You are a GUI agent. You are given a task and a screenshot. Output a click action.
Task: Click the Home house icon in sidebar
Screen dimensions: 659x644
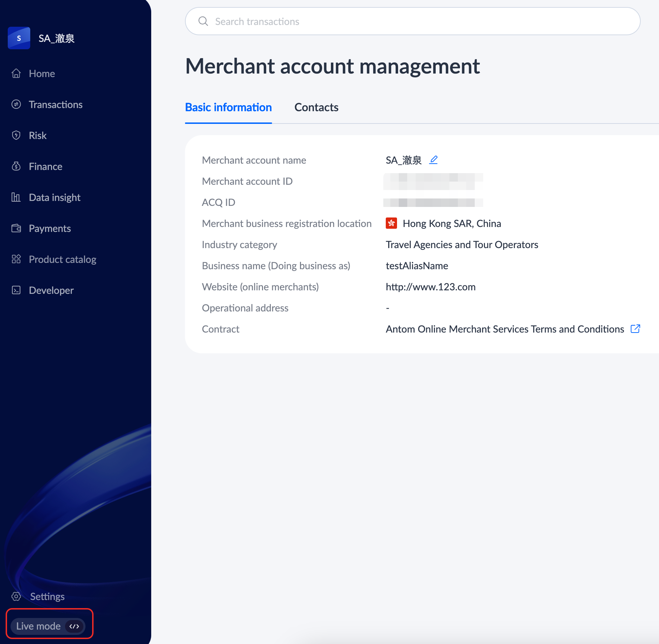(x=16, y=73)
